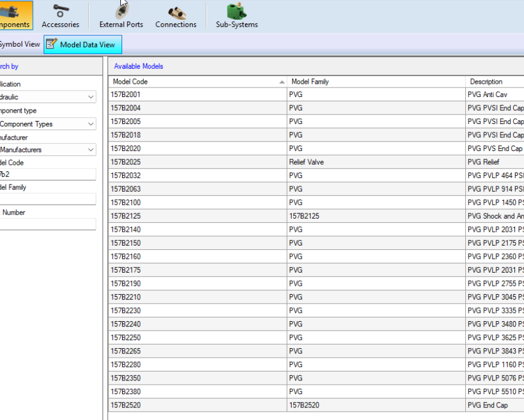
Task: Select model row 157B2025
Action: [316, 162]
